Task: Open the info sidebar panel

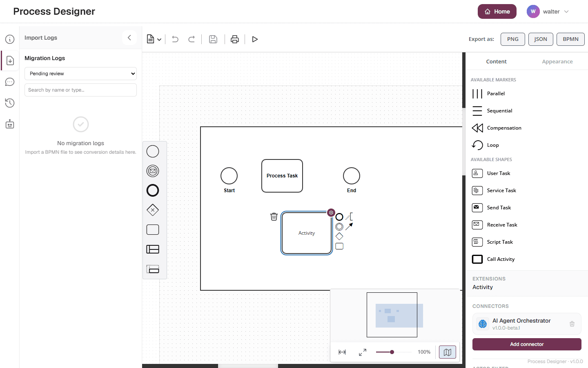Action: click(10, 39)
